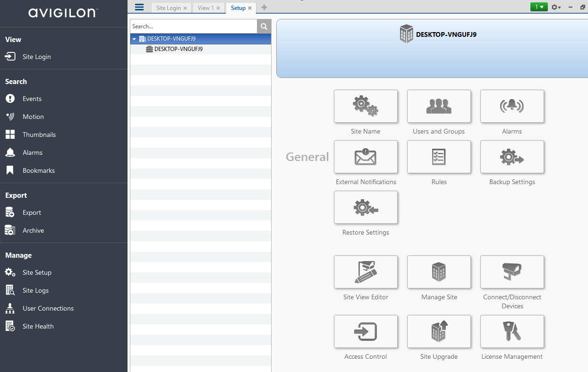
Task: Toggle the hamburger menu button
Action: (139, 7)
